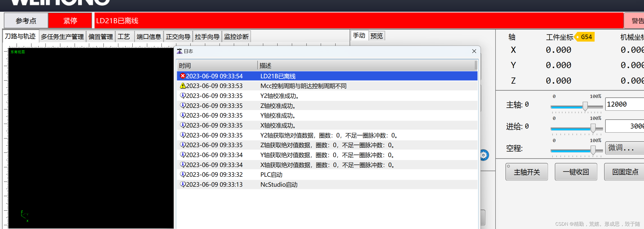Screen dimensions: 644x229
Task: Click the yellow warning icon in Mcc log row
Action: (x=182, y=86)
